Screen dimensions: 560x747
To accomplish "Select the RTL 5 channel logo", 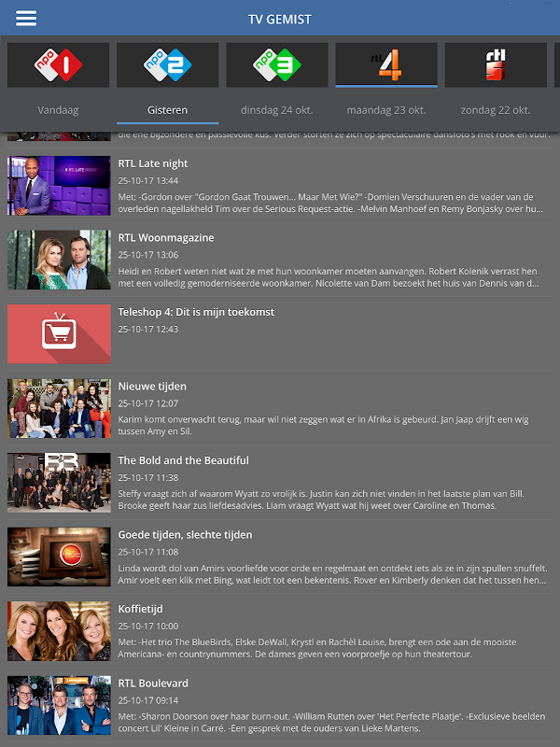I will [497, 64].
